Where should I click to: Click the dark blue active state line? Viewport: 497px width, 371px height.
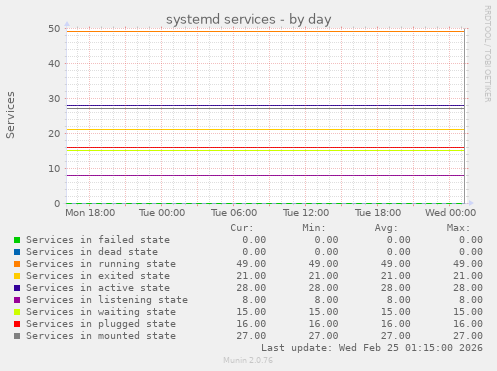click(265, 105)
